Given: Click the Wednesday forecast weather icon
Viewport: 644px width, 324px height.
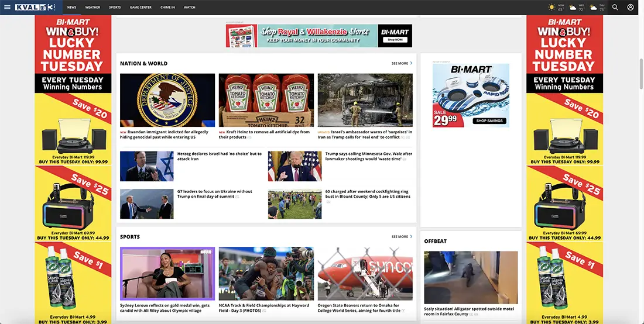Looking at the screenshot, I should [x=573, y=8].
